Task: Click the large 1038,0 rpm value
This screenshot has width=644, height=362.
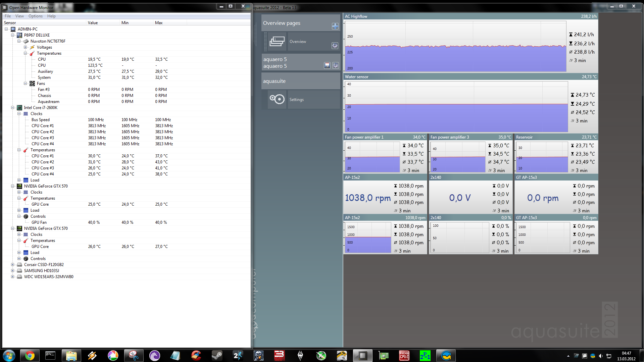Action: [x=368, y=198]
